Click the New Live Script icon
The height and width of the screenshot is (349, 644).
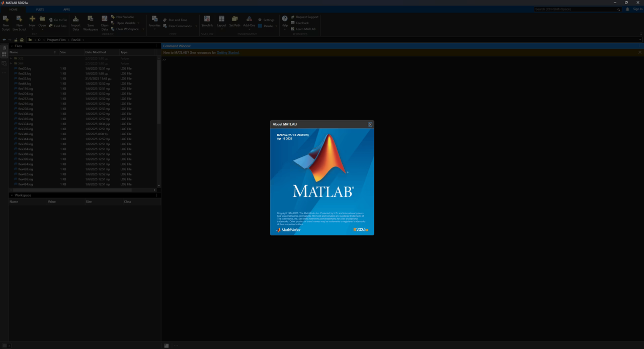click(x=19, y=19)
